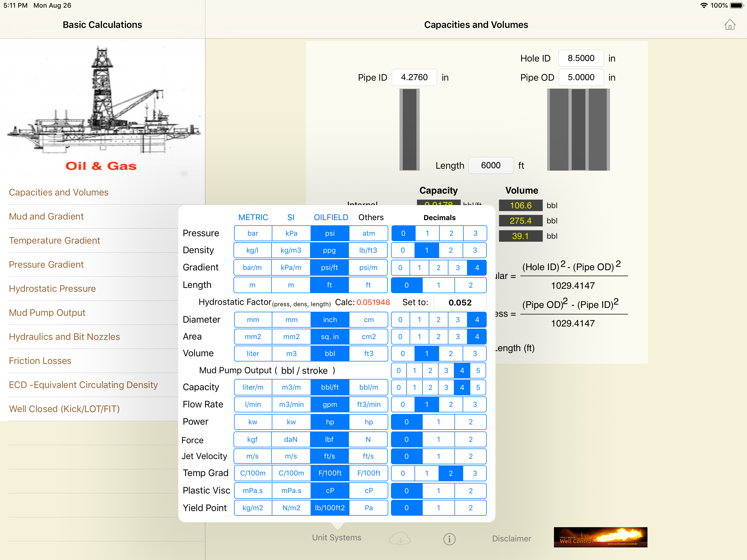Tap the home icon

coord(730,25)
